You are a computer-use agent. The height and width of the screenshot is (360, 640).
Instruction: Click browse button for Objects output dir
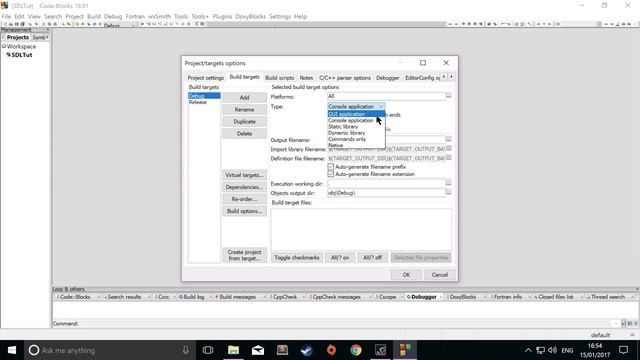pyautogui.click(x=448, y=192)
